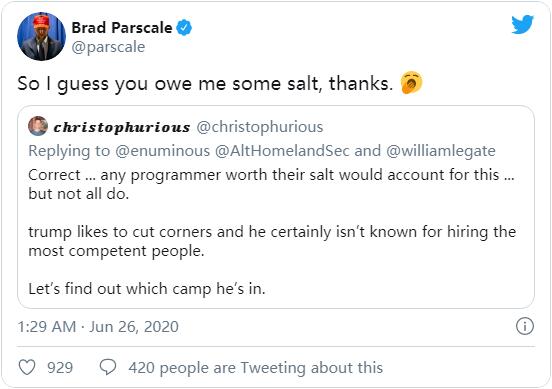Visit the @parscale handle
The width and height of the screenshot is (552, 389).
click(x=108, y=47)
